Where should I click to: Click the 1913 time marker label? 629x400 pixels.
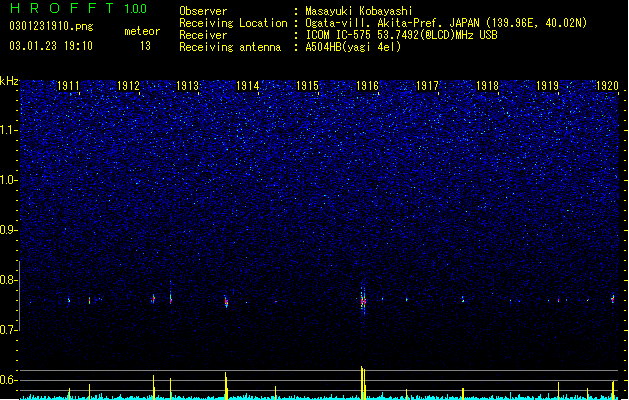click(x=188, y=86)
